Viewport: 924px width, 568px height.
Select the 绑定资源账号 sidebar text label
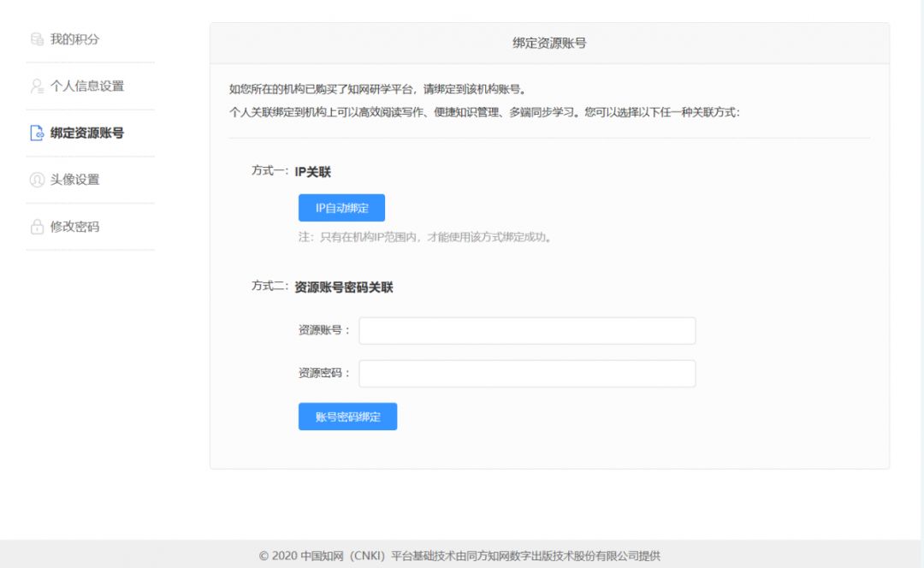[x=87, y=133]
